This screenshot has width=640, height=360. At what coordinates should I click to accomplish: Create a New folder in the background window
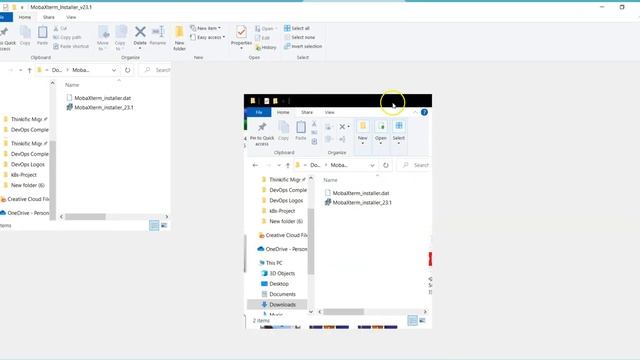tap(179, 38)
